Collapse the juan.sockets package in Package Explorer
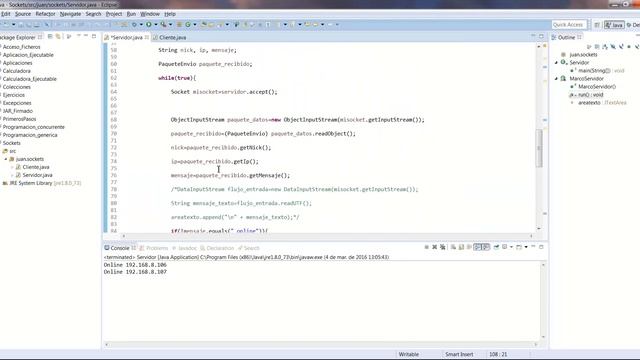 6,159
